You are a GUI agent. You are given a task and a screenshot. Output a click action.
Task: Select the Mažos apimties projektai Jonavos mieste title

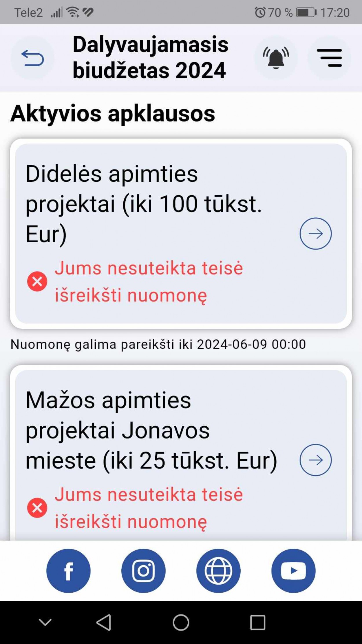pyautogui.click(x=151, y=430)
